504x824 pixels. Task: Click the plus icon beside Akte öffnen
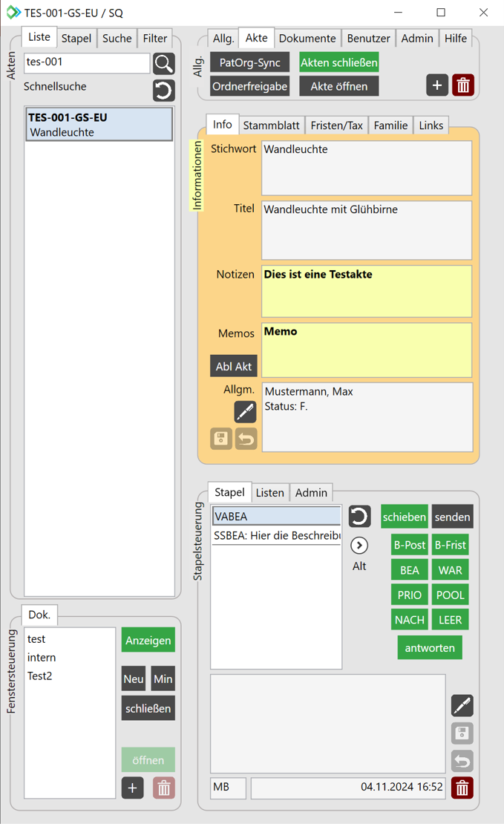pos(437,85)
